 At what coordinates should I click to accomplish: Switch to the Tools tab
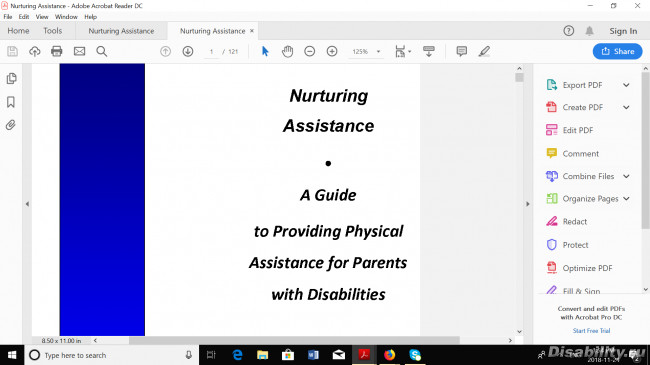point(53,31)
